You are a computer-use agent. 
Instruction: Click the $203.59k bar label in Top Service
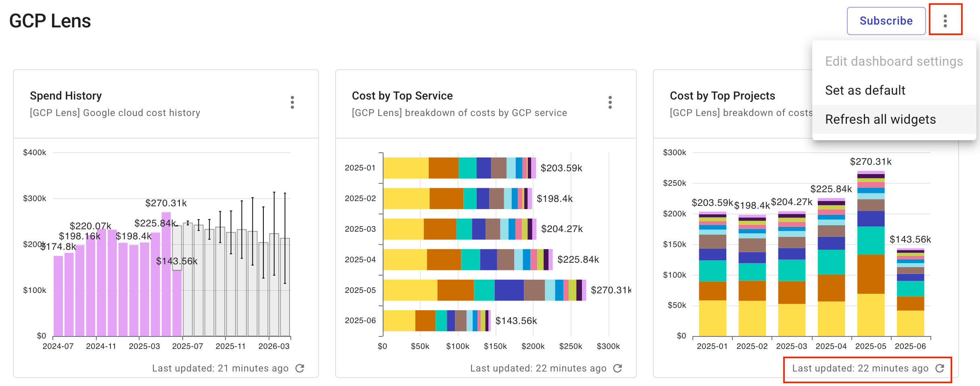(561, 168)
